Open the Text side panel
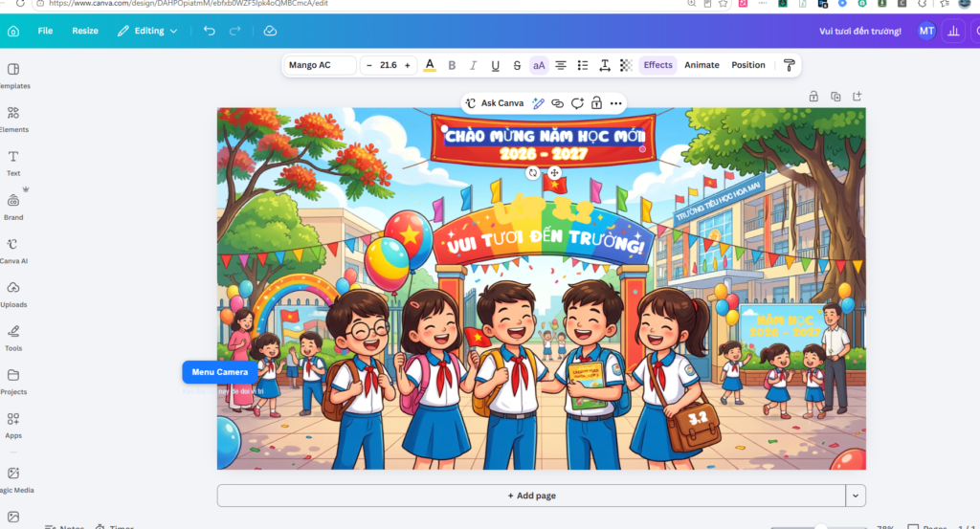 13,163
